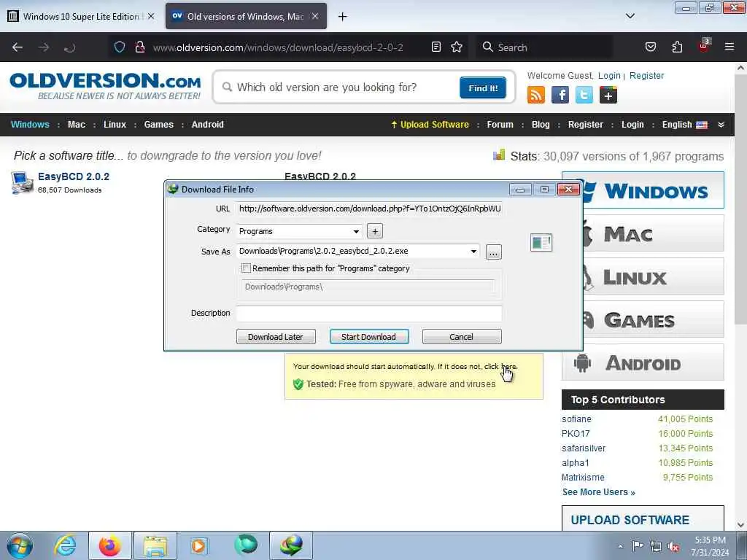Image resolution: width=747 pixels, height=560 pixels.
Task: Open Firefox tracking protection shield icon
Action: coord(120,47)
